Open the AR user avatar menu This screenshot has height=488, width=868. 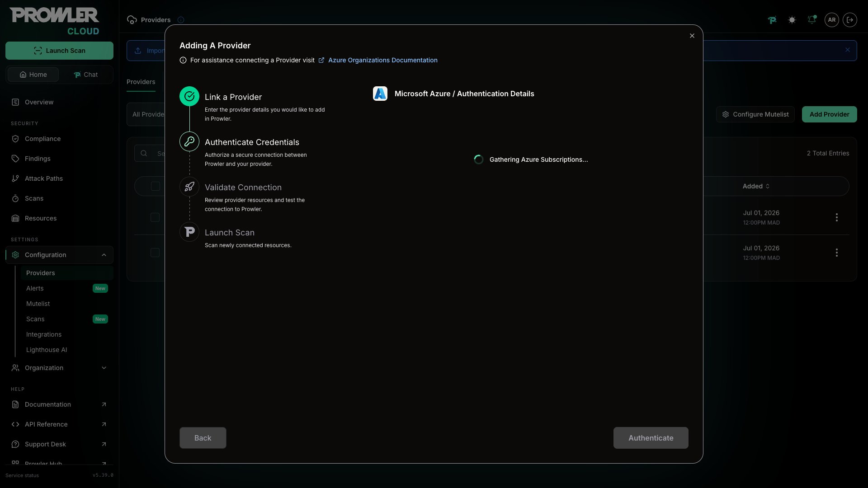pos(832,20)
